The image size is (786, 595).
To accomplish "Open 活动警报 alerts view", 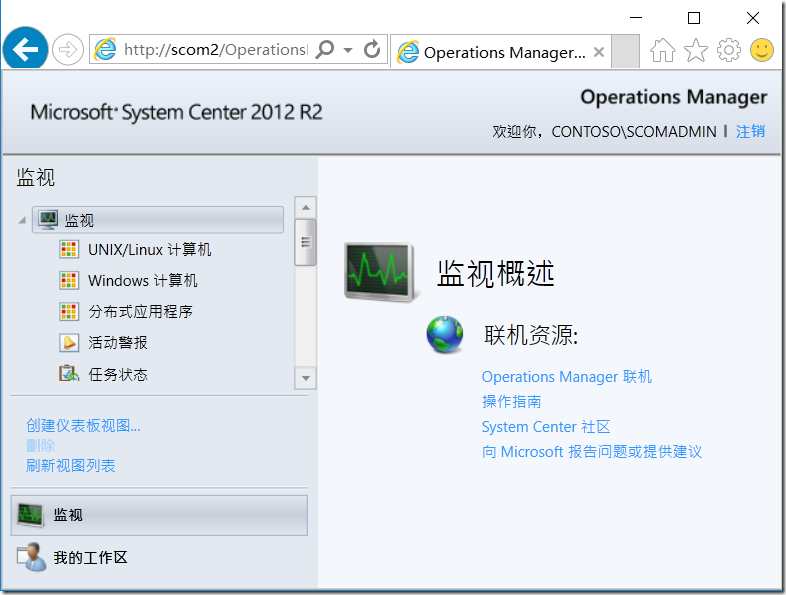I will [118, 342].
